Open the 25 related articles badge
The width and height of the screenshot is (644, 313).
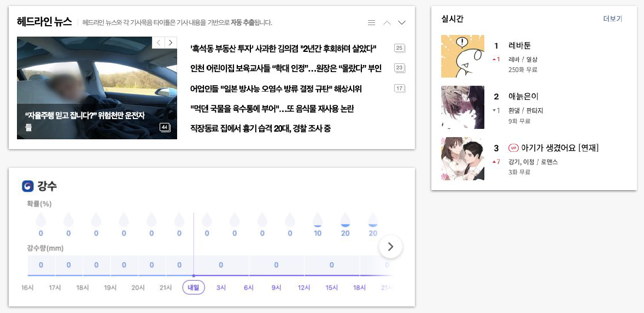pyautogui.click(x=399, y=49)
